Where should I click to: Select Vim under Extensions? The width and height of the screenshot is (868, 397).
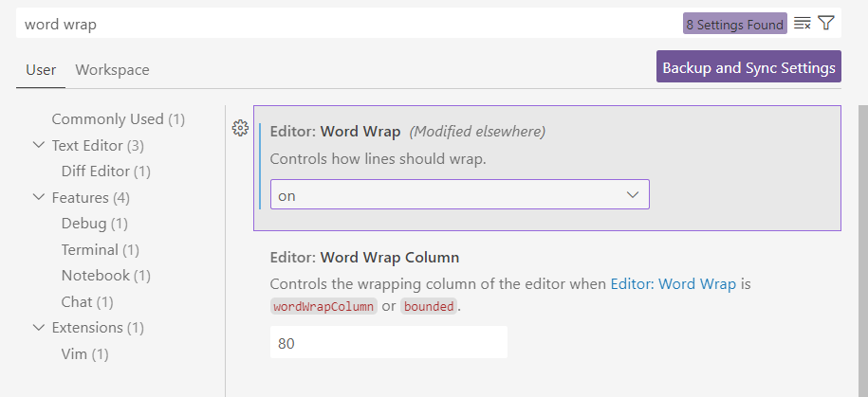84,353
